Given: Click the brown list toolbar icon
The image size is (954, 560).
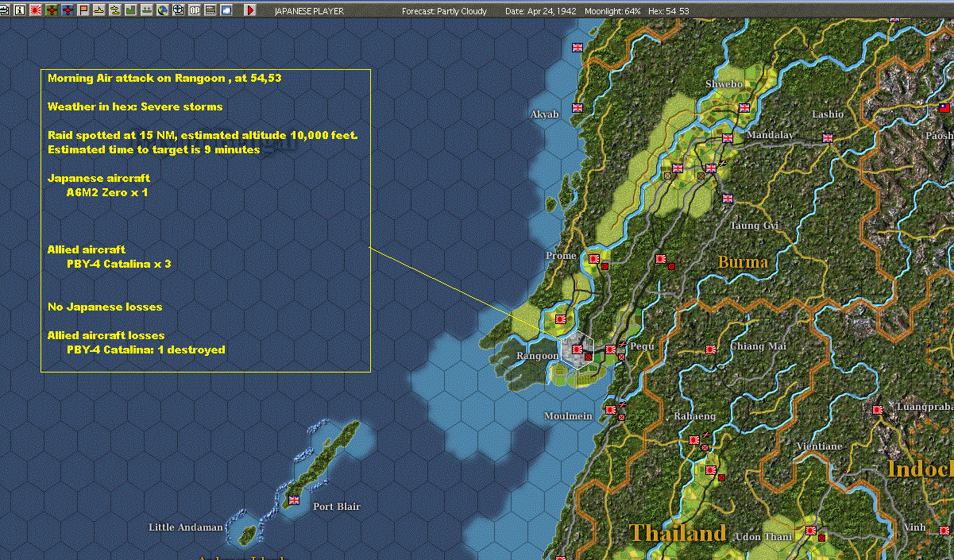Looking at the screenshot, I should pos(210,10).
